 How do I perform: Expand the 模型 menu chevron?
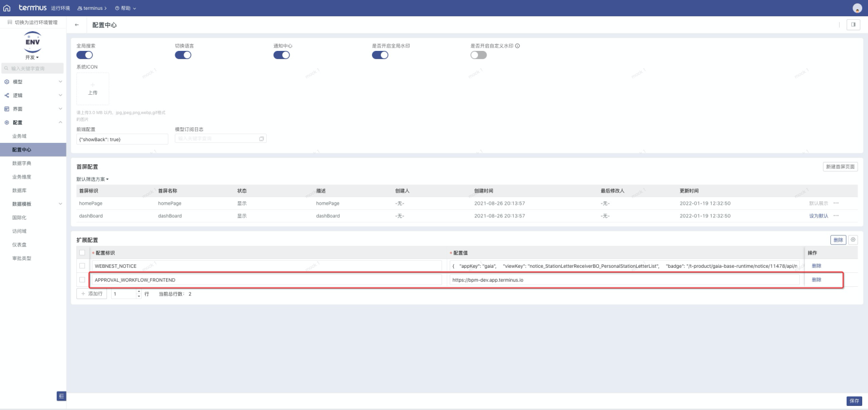point(61,82)
